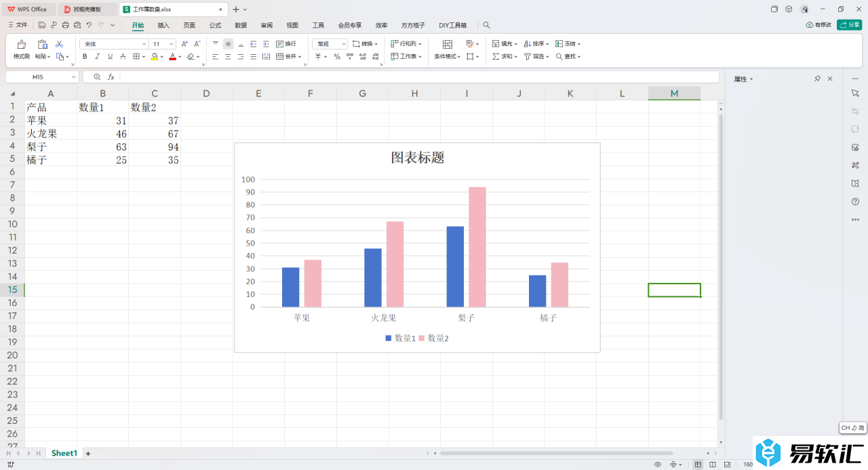This screenshot has width=868, height=470.
Task: Close the Properties panel with X
Action: coord(830,79)
